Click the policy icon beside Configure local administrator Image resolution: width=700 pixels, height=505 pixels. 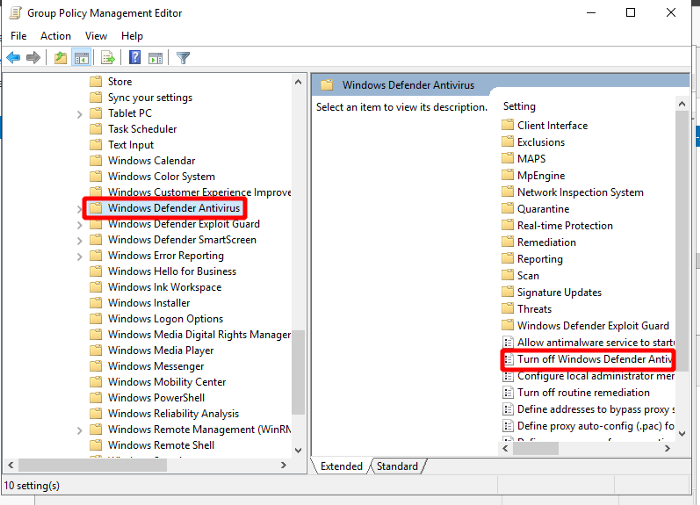coord(508,376)
